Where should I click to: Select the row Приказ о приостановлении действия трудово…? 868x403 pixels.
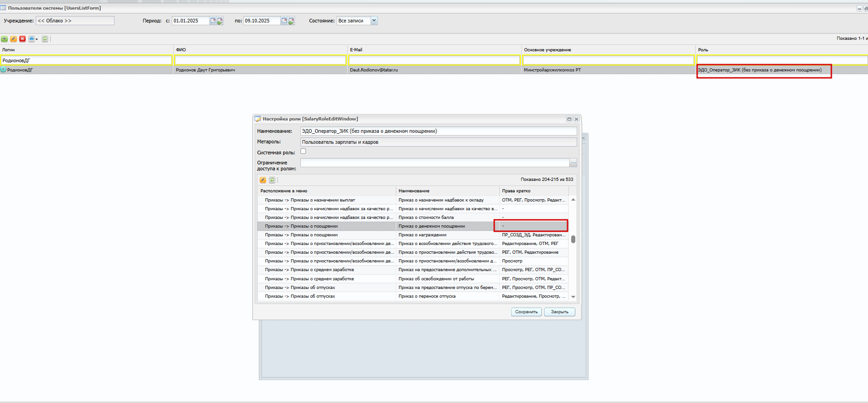pyautogui.click(x=413, y=252)
